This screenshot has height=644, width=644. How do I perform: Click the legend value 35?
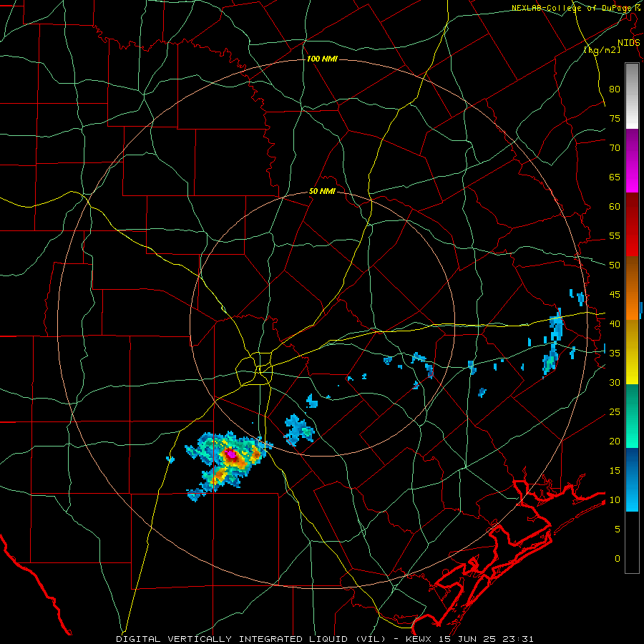[x=615, y=353]
